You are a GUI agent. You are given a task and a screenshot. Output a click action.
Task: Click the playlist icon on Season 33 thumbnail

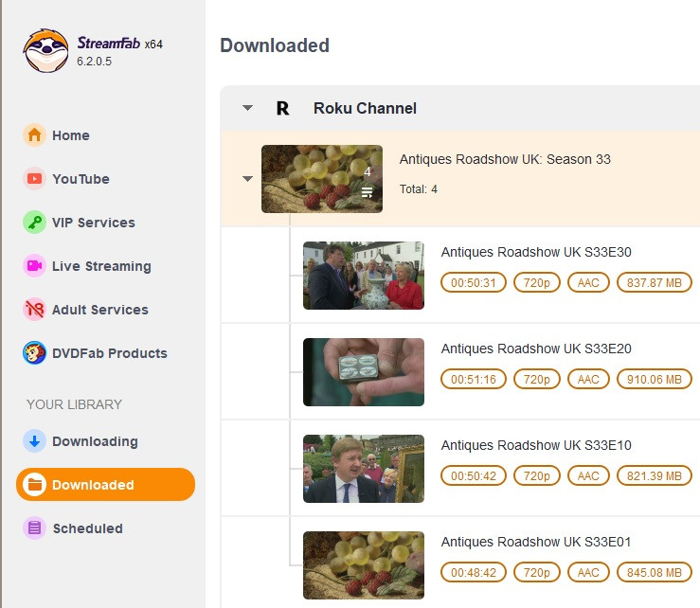367,192
